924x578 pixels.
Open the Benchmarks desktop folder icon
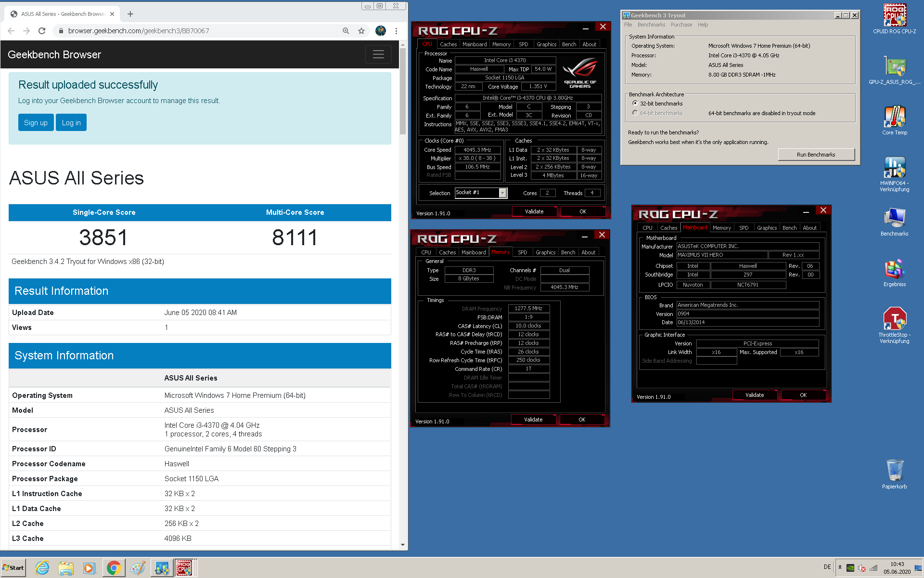pos(895,223)
